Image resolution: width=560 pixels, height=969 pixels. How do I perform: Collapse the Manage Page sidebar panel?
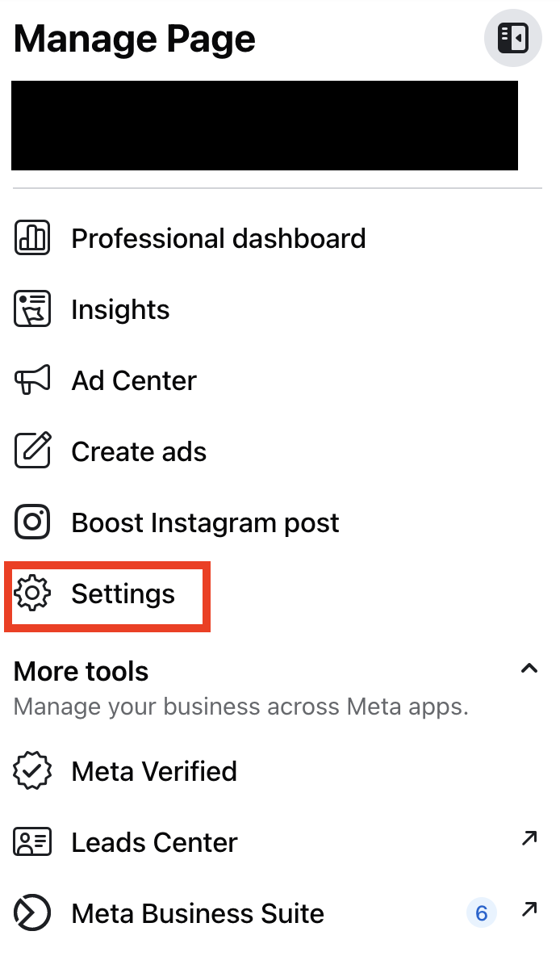(512, 37)
